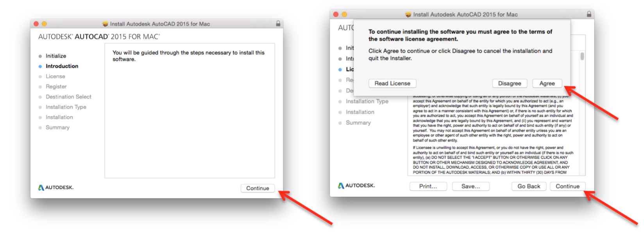
Task: Click the license text scrollbar thumb
Action: click(x=582, y=56)
